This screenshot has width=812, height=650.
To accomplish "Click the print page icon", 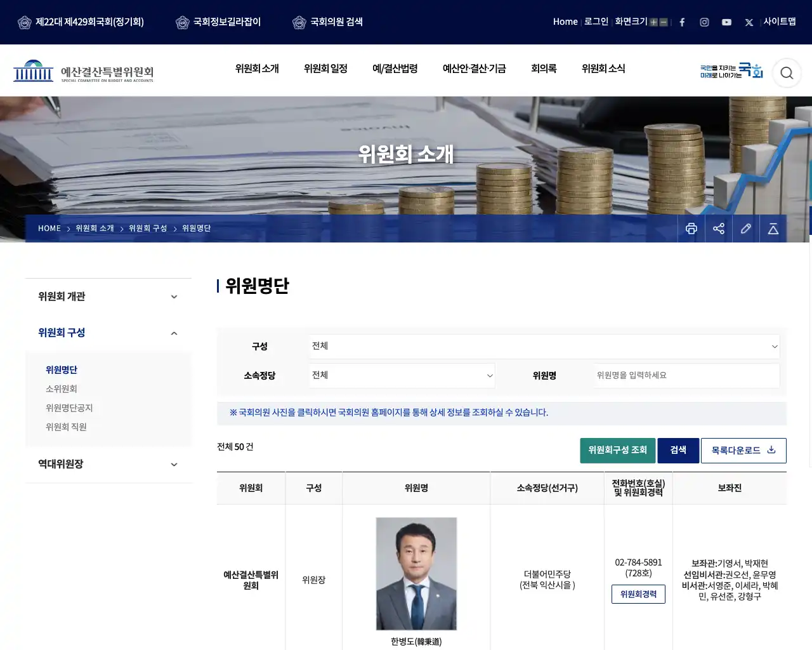I will 691,229.
